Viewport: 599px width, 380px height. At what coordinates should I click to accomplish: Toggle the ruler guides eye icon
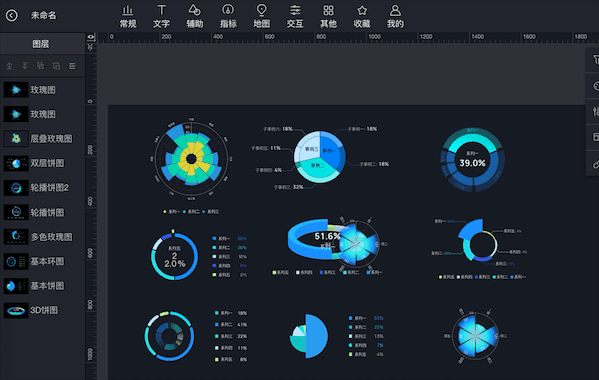tap(91, 37)
